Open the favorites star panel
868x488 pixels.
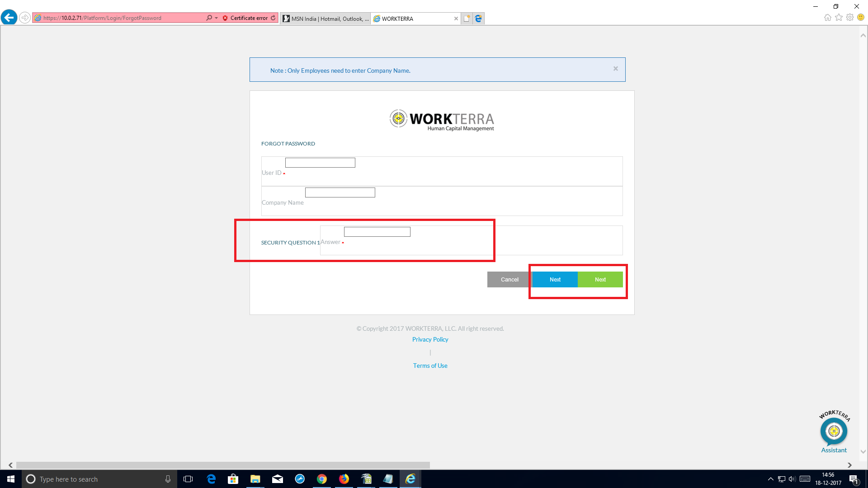(x=839, y=17)
